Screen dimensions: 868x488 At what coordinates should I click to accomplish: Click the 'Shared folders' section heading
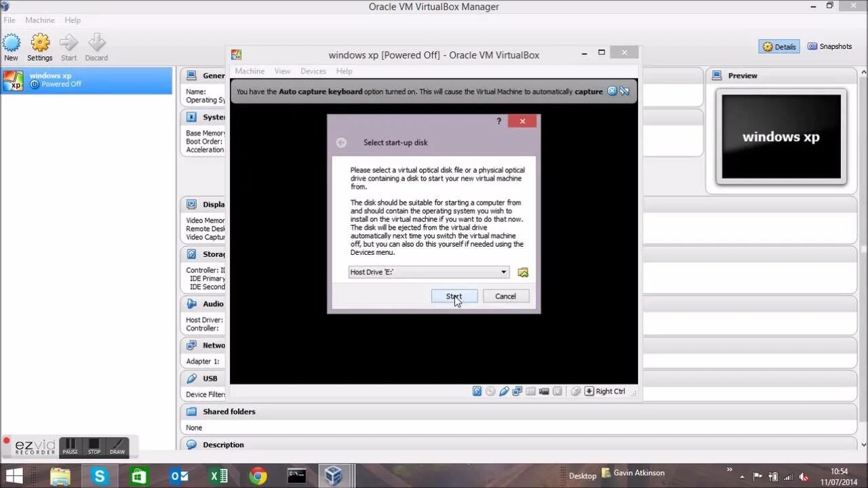[229, 411]
